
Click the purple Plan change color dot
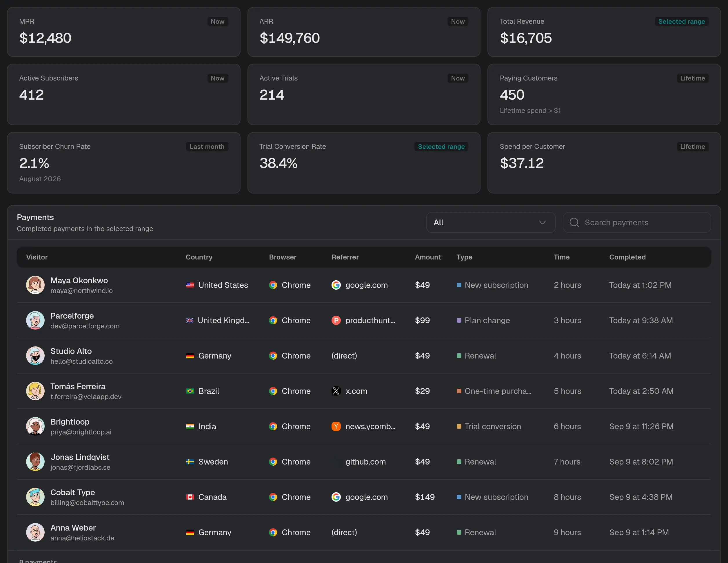pos(459,321)
